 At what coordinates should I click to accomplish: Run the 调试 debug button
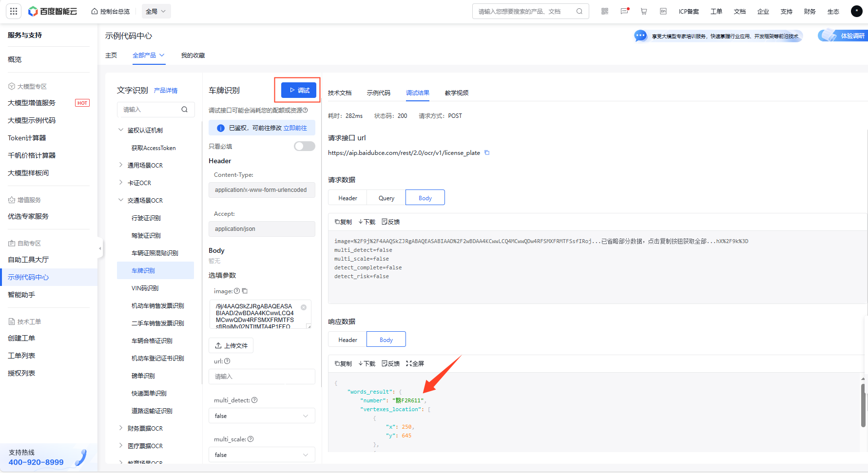pos(299,90)
